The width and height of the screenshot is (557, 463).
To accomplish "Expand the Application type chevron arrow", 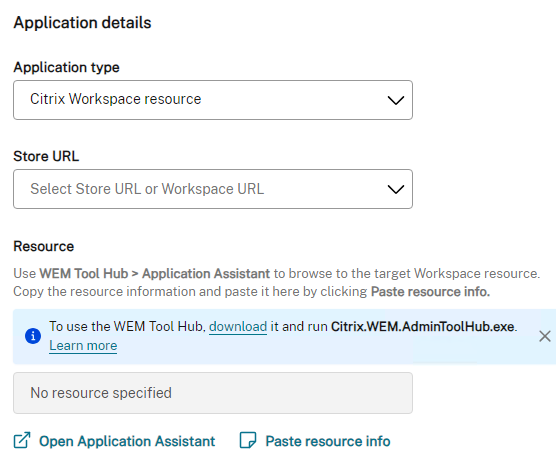I will coord(396,100).
